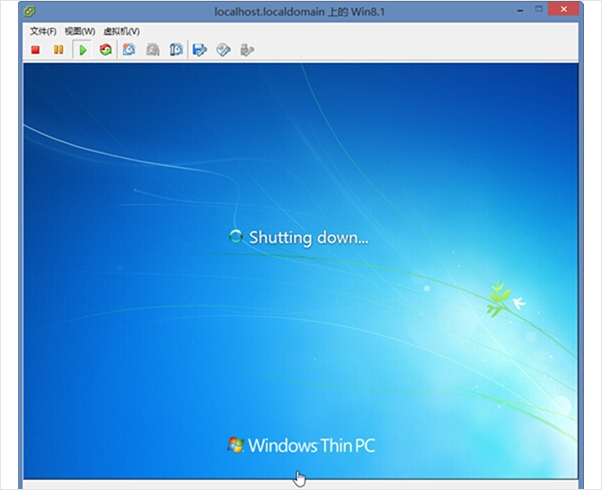Close the Win8.1 console window
Viewport: 602px width, 490px height.
(563, 9)
